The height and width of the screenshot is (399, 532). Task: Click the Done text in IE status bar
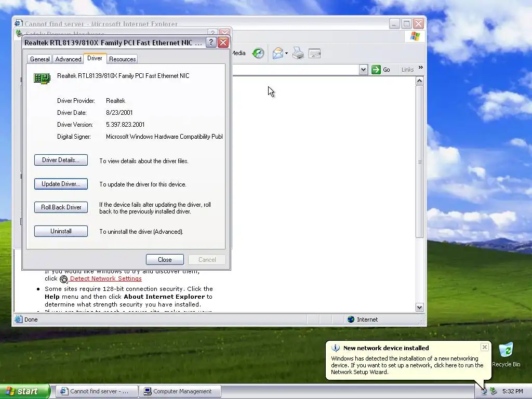[31, 320]
